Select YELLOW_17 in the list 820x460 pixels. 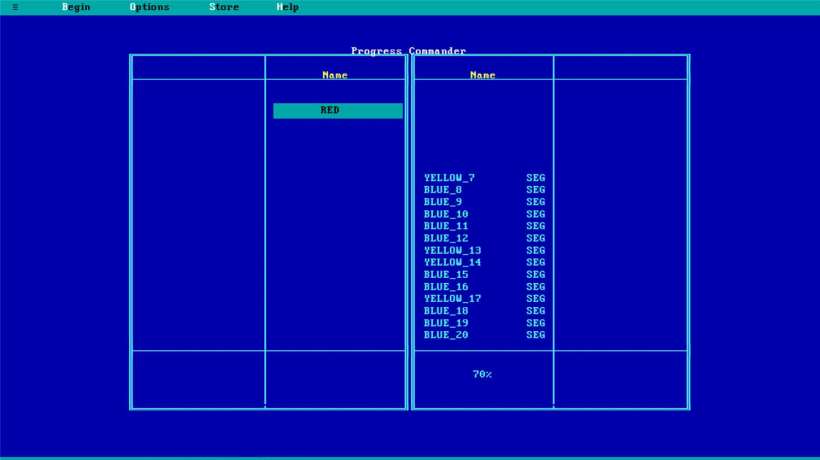(x=452, y=299)
